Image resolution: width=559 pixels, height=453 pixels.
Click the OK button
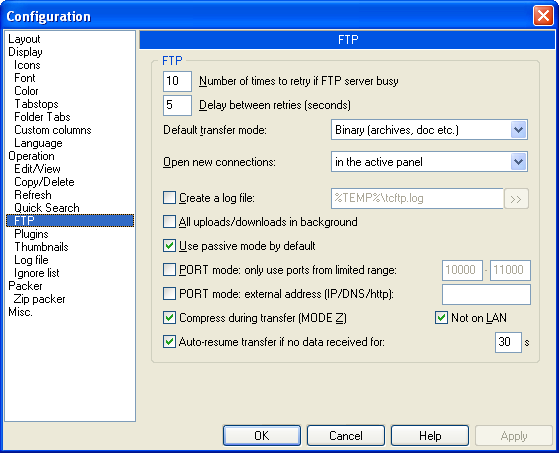[262, 436]
